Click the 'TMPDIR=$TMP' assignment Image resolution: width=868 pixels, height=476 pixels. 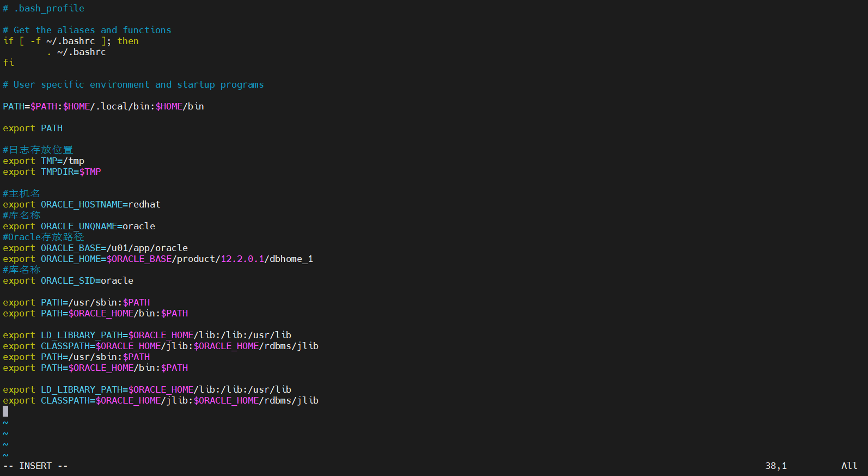coord(71,172)
